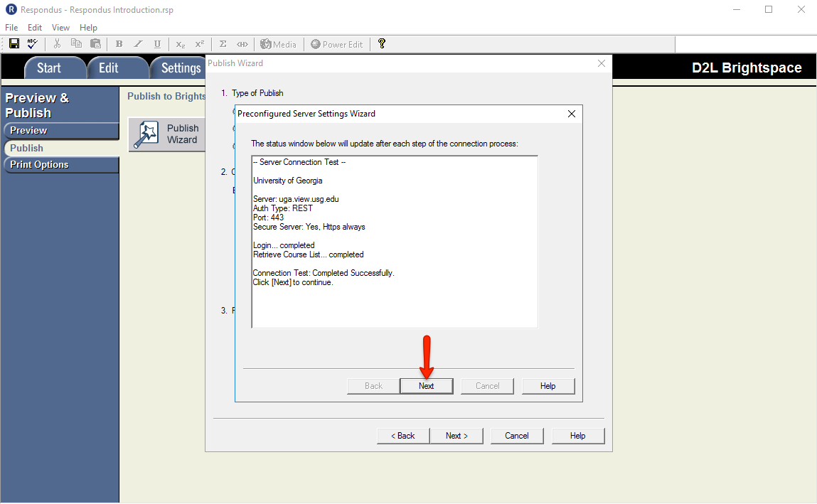Image resolution: width=817 pixels, height=504 pixels.
Task: Click 'Secure Server: Yes, Https always' line
Action: coord(309,227)
